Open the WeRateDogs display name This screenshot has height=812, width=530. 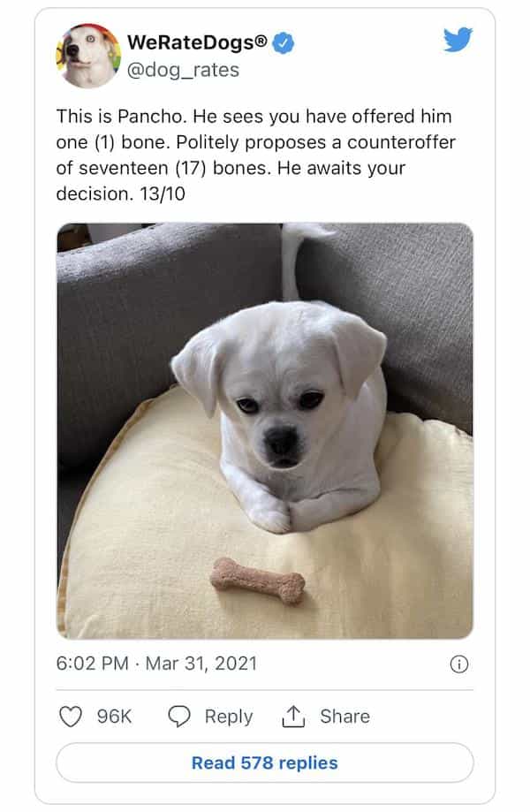click(197, 42)
